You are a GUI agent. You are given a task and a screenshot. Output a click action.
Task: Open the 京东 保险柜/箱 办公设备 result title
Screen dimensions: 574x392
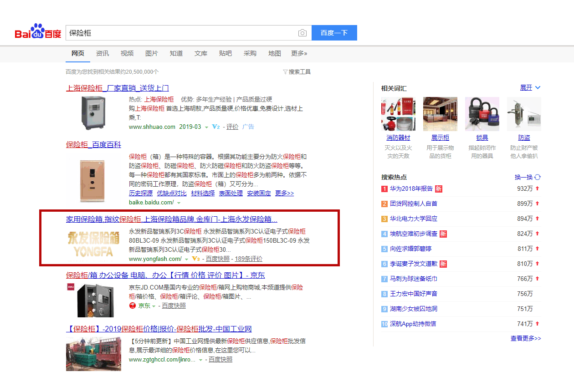(x=165, y=275)
